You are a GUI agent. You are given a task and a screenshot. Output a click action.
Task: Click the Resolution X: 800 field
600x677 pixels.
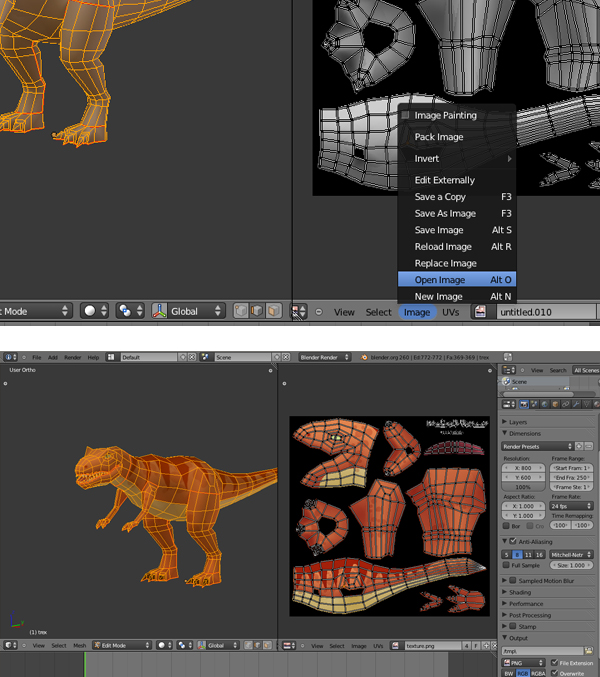[523, 468]
